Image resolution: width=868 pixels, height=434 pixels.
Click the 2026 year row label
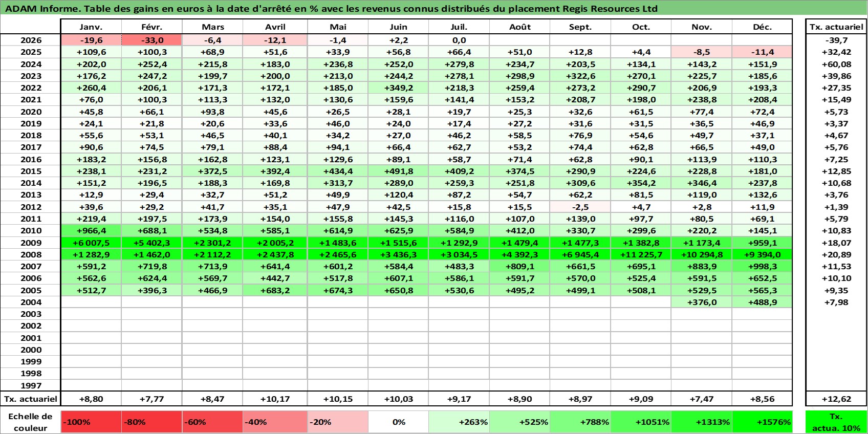(x=31, y=40)
